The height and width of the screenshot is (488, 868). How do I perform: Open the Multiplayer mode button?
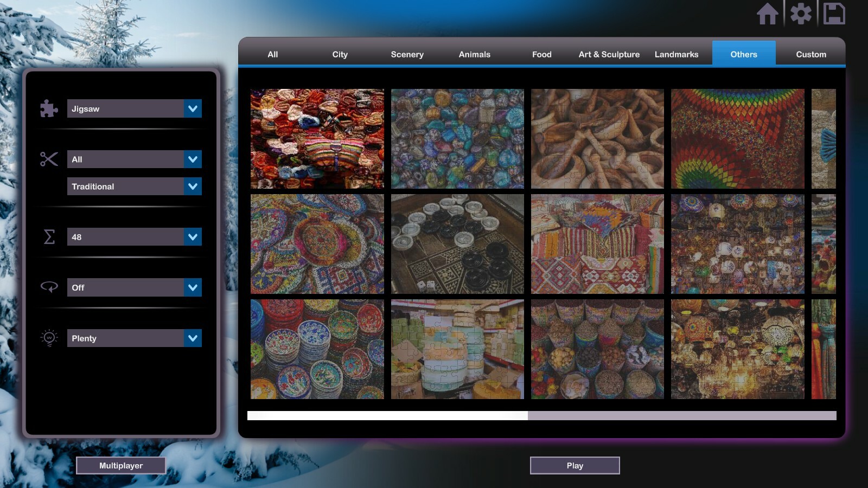tap(121, 465)
